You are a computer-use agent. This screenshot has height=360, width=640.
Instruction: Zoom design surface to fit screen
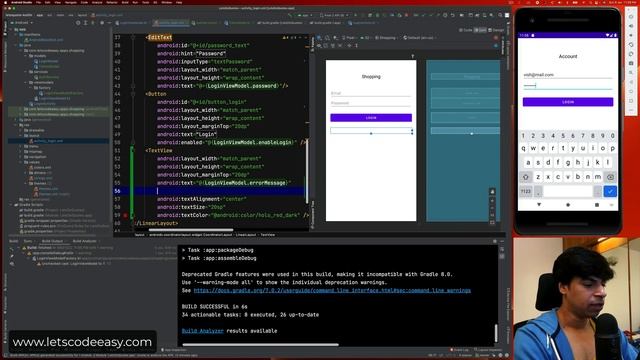pyautogui.click(x=492, y=222)
